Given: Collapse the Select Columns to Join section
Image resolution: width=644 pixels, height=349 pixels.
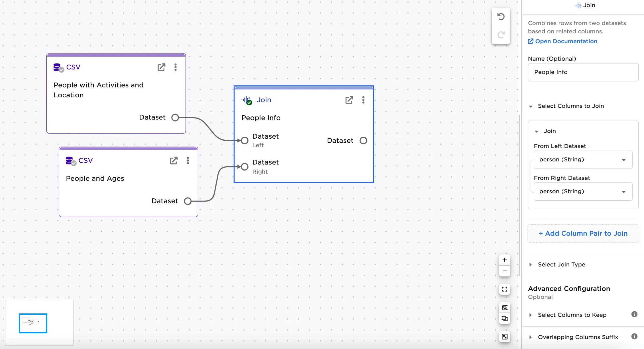Looking at the screenshot, I should pos(531,106).
